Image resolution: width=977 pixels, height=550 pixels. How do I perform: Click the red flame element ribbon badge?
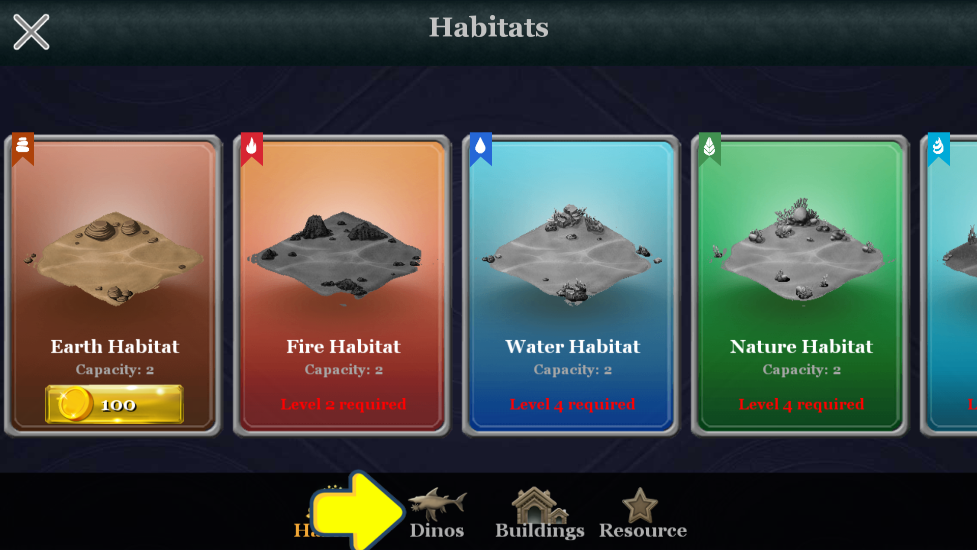tap(252, 148)
